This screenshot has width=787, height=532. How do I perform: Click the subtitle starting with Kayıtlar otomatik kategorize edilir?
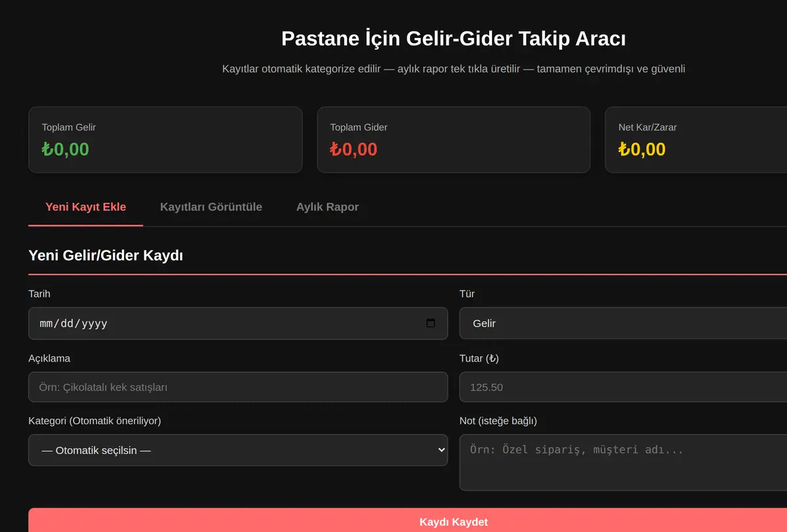[x=454, y=68]
